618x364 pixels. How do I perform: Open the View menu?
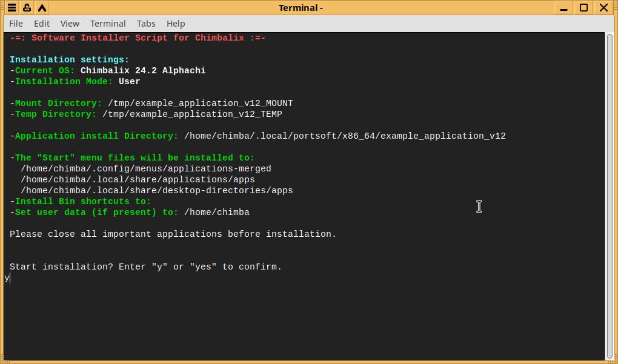pyautogui.click(x=70, y=24)
